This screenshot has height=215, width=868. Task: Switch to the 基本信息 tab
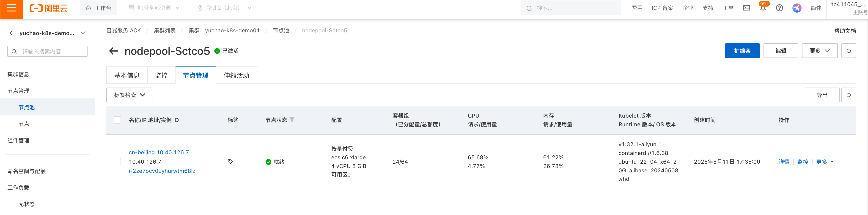pyautogui.click(x=127, y=75)
